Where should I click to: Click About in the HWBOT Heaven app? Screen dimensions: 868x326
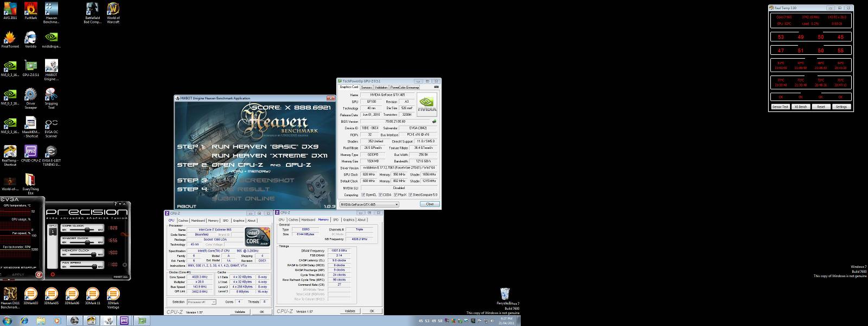(186, 206)
